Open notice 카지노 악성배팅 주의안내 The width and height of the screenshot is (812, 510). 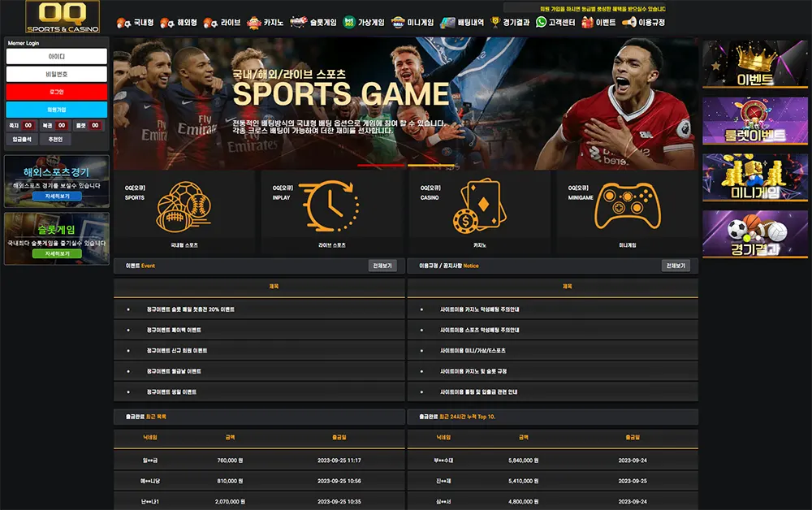click(480, 309)
